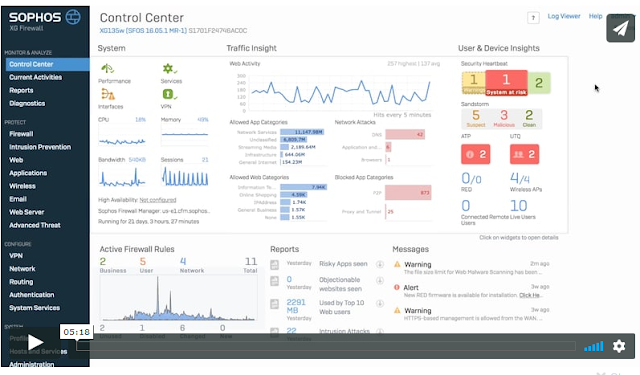Open Advanced Threat menu item

35,225
